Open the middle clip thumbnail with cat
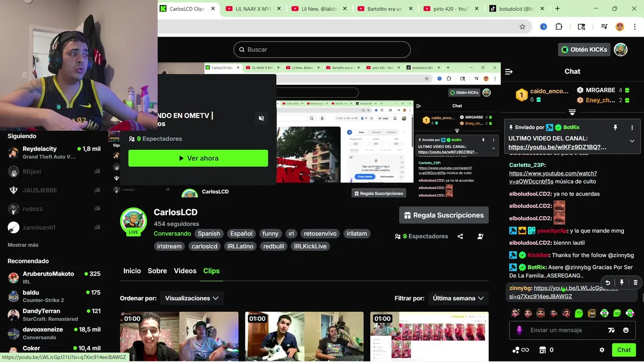This screenshot has height=362, width=644. click(x=304, y=336)
